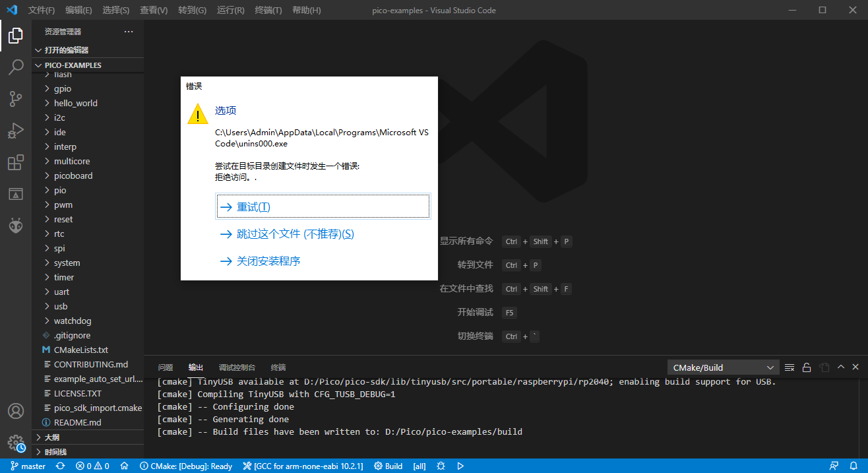Viewport: 868px width, 473px height.
Task: Open notifications bell in status bar
Action: pos(853,466)
